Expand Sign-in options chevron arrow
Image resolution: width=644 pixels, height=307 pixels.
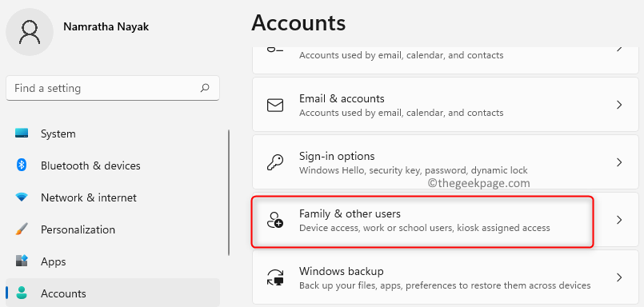[619, 162]
